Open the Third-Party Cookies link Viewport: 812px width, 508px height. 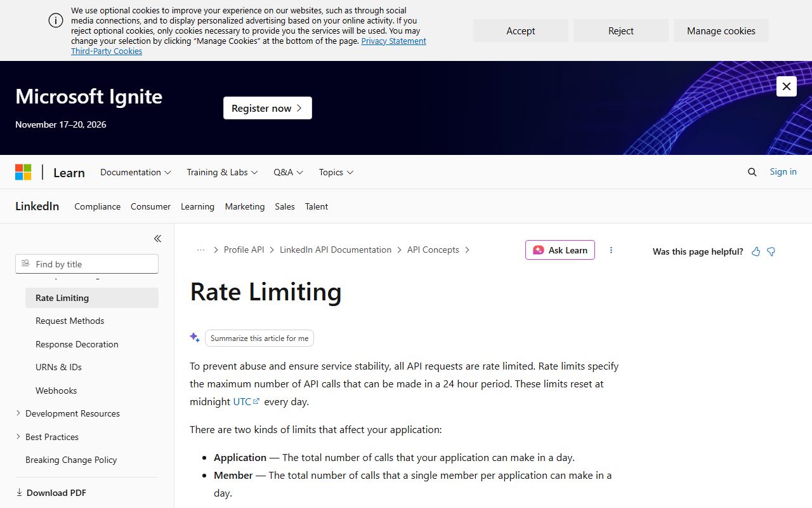107,51
